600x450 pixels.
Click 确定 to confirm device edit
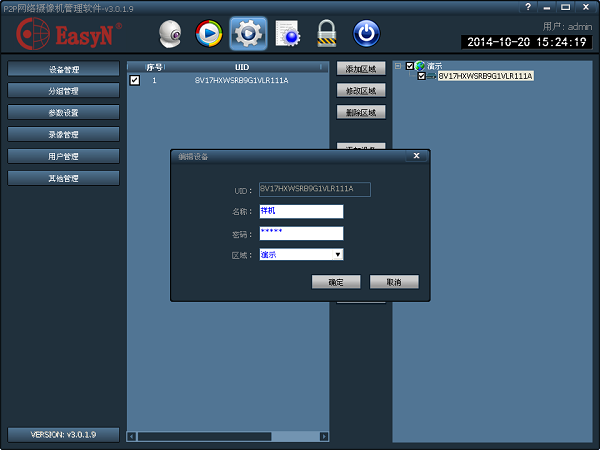[336, 282]
